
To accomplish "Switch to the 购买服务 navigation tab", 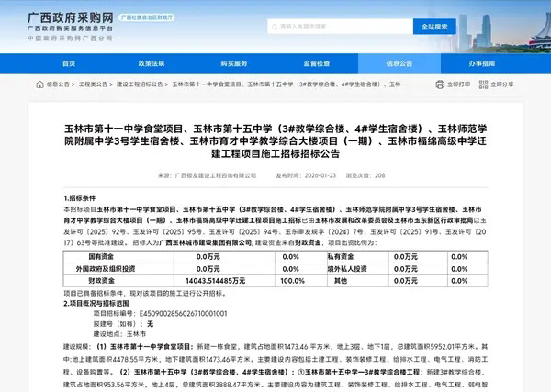I will point(234,64).
